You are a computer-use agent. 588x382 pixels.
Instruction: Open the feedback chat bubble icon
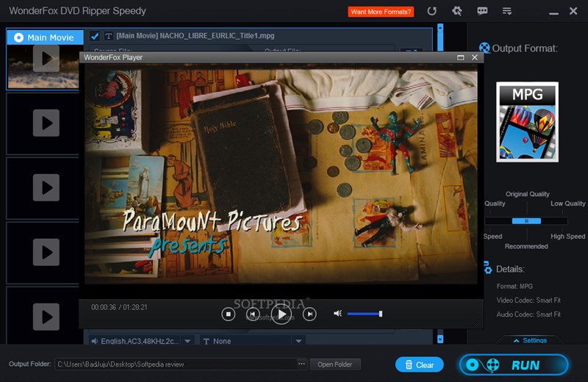pos(482,11)
